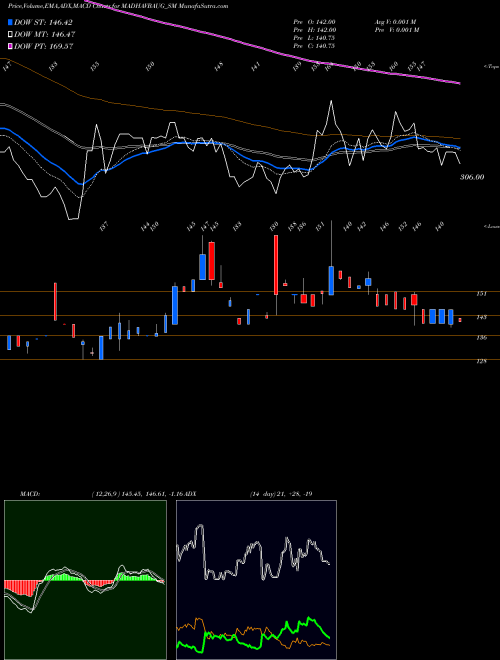Click the '<Lows' label at right edge
Image resolution: width=500 pixels, height=660 pixels.
click(x=491, y=226)
